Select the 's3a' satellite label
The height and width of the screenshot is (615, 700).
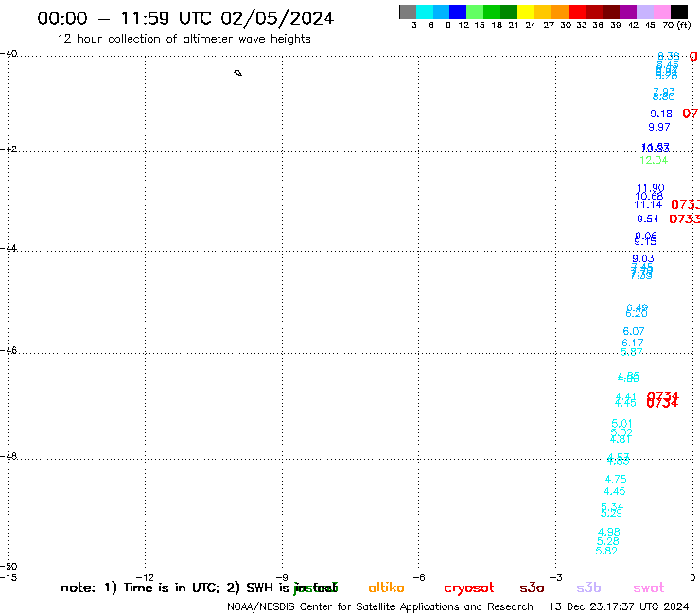click(x=532, y=588)
